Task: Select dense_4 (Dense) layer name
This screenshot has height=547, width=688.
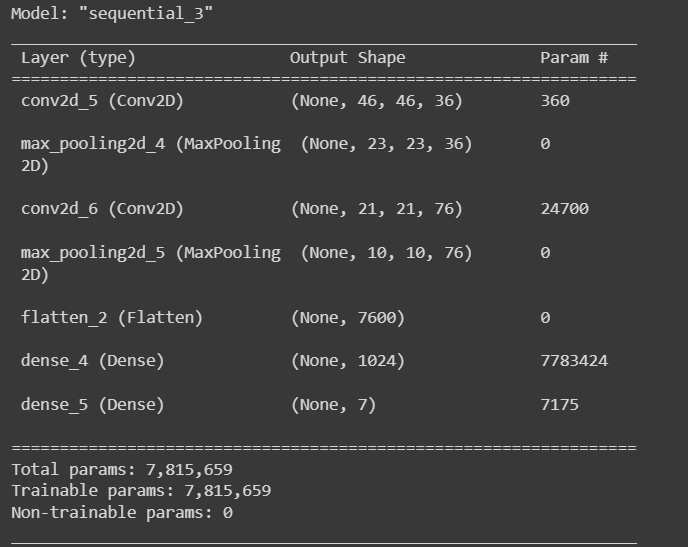Action: pyautogui.click(x=93, y=361)
